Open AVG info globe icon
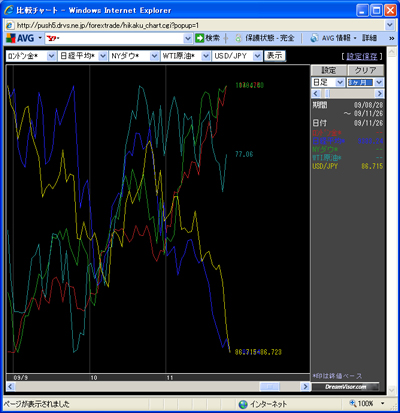400x413 pixels. [x=314, y=38]
